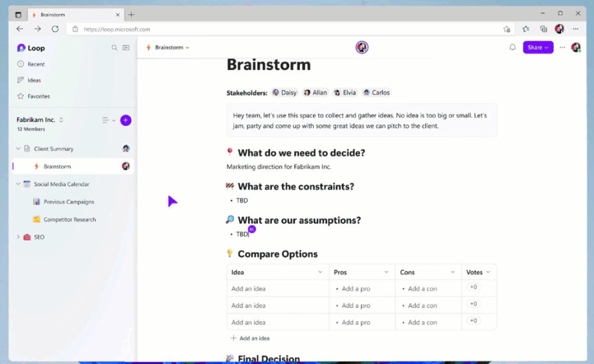Click the Daisy stakeholder chip

click(285, 92)
